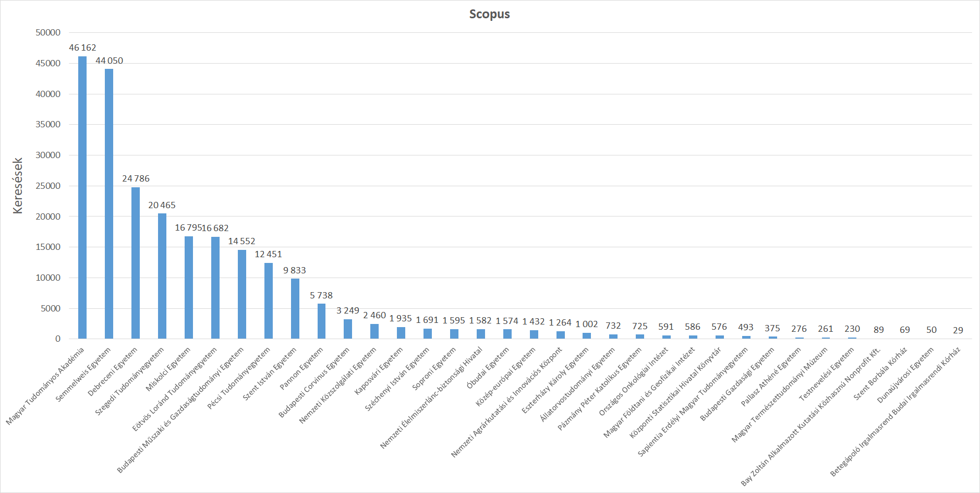Image resolution: width=980 pixels, height=493 pixels.
Task: Click the 46 162 data label
Action: (x=83, y=47)
